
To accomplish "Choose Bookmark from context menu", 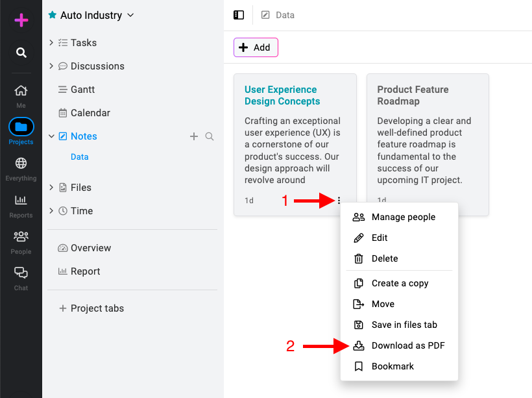I will (x=400, y=366).
